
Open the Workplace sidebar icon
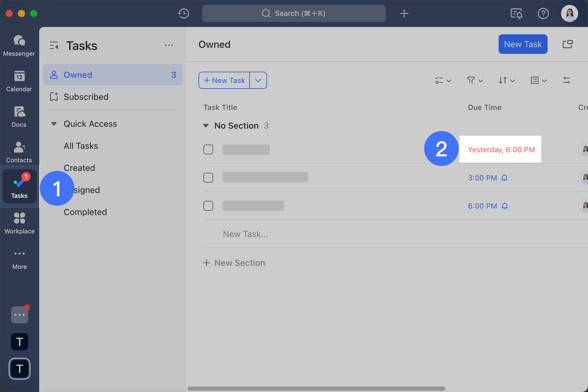point(19,222)
